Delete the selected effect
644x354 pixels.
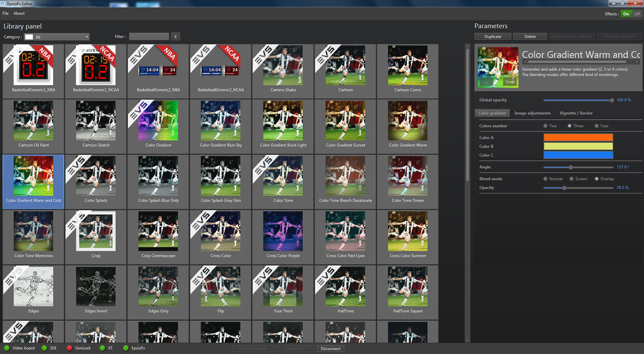coord(530,36)
